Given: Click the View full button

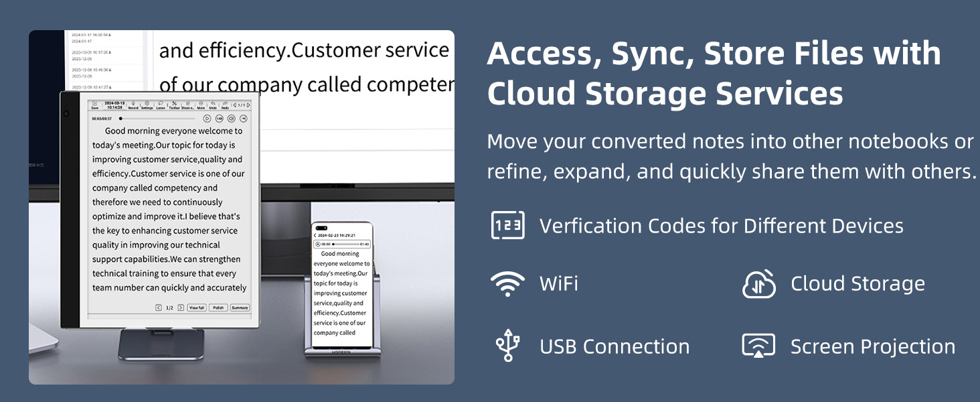Looking at the screenshot, I should coord(197,308).
